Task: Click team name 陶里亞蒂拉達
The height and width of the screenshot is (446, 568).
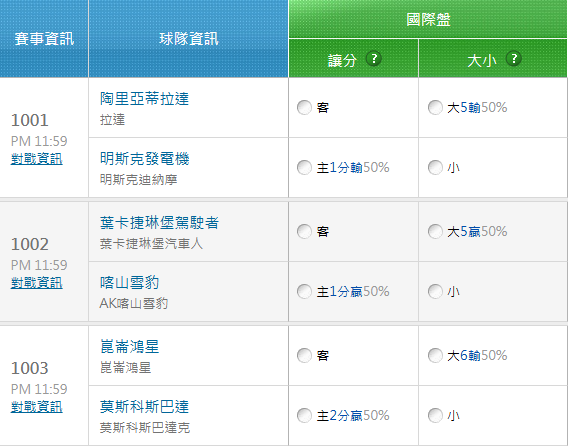Action: (x=145, y=99)
